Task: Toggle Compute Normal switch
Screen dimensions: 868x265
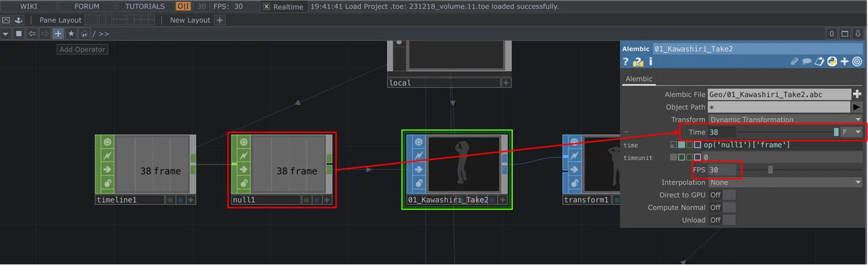Action: tap(729, 208)
